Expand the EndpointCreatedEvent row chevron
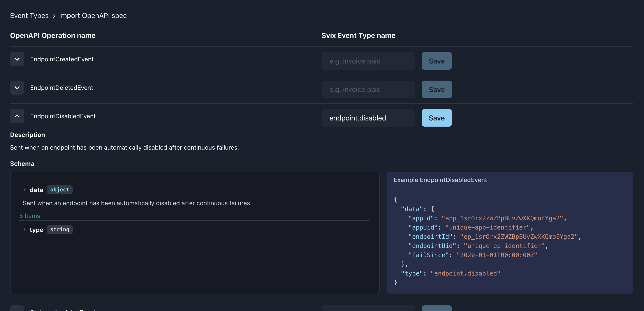This screenshot has height=311, width=644. [x=17, y=59]
